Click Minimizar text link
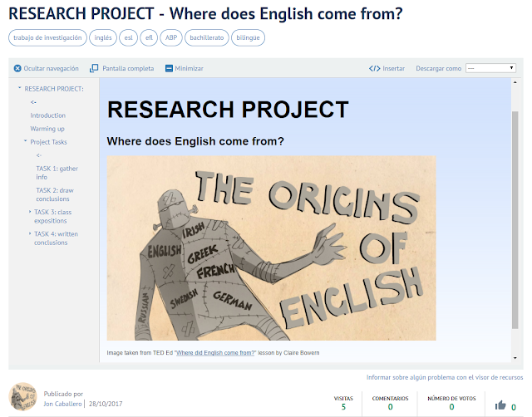This screenshot has width=532, height=417. click(x=189, y=68)
